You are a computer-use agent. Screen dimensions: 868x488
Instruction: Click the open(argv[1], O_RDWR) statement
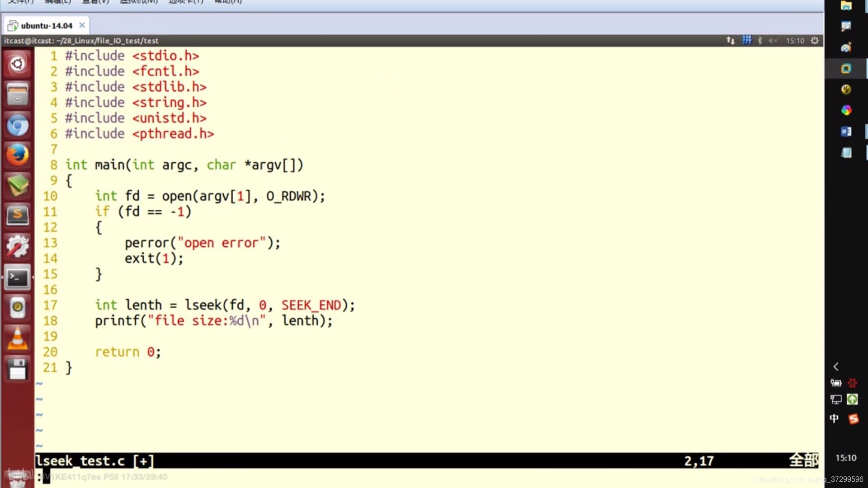(210, 196)
